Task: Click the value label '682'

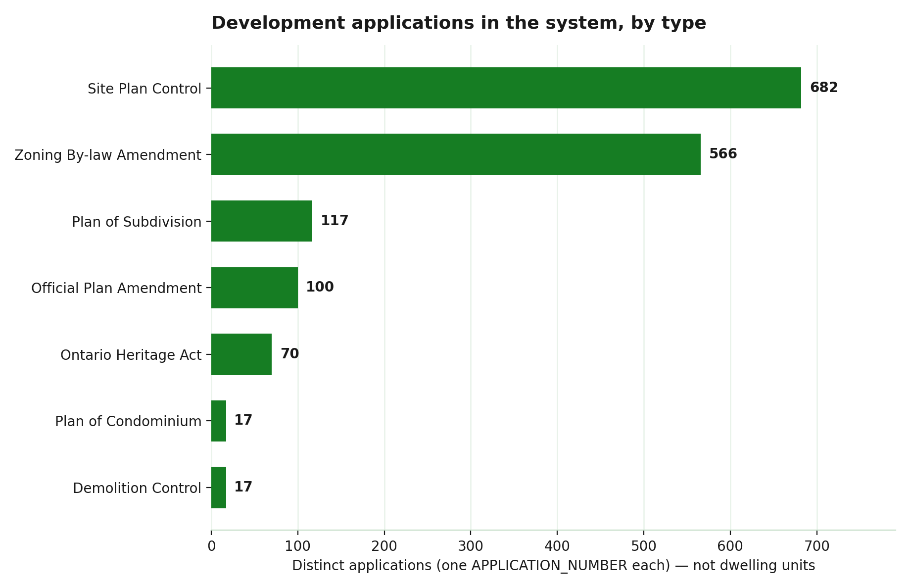Action: [x=824, y=88]
